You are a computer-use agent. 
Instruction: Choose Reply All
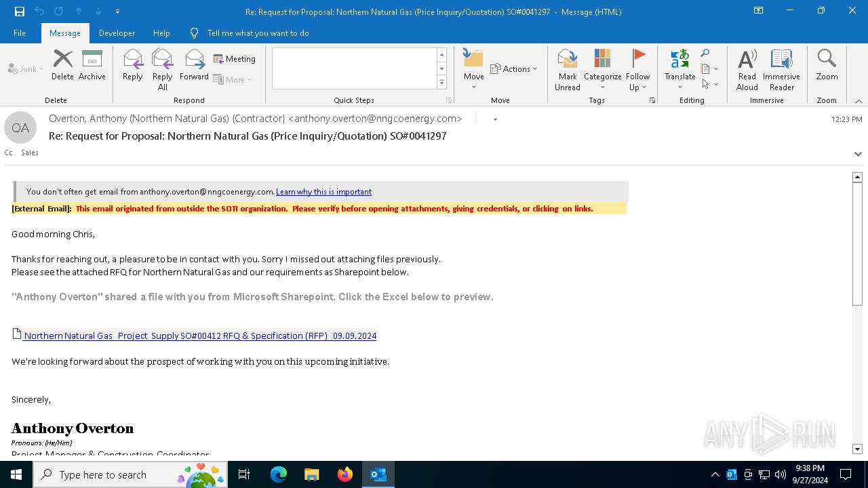point(162,70)
